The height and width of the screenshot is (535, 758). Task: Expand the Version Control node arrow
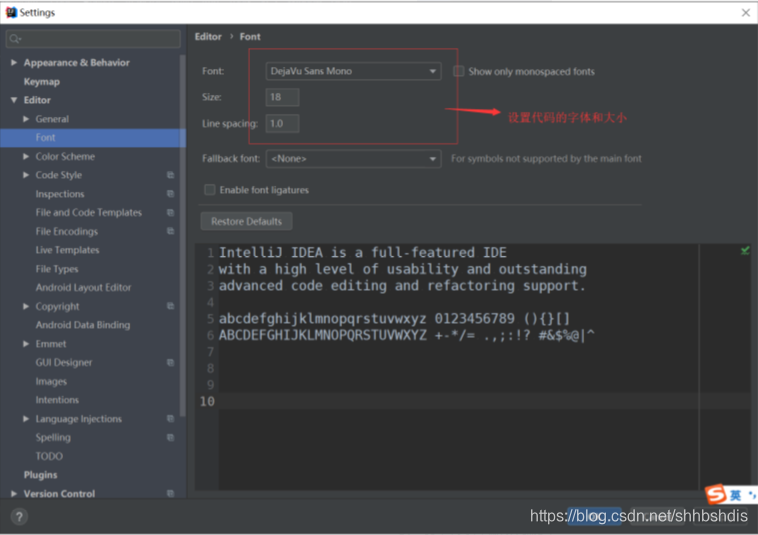(14, 493)
